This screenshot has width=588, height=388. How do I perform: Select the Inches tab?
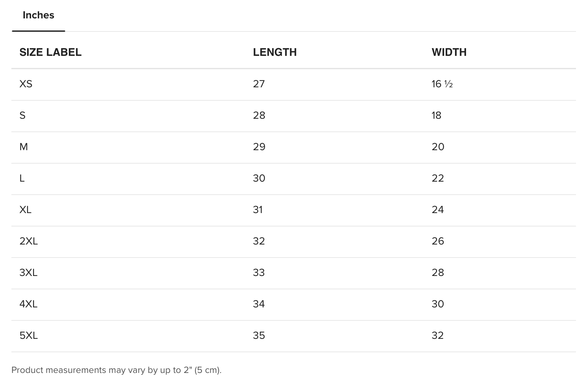38,15
